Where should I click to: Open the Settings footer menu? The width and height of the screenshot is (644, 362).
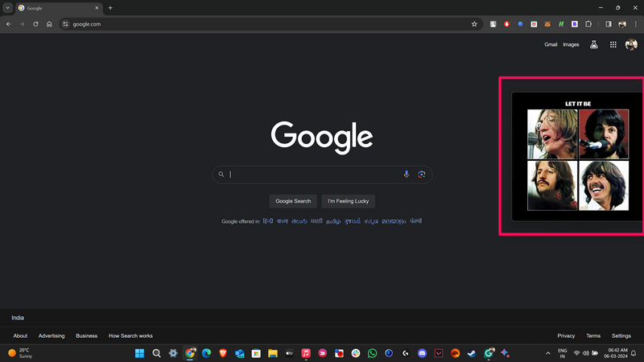(x=621, y=335)
